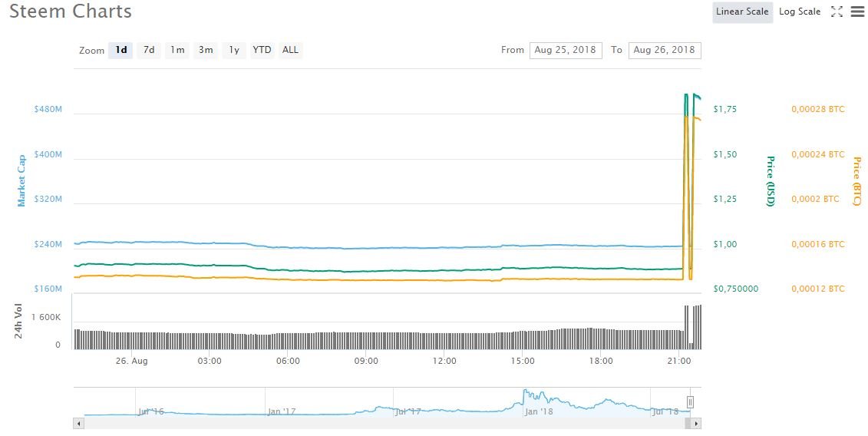Click the 26. Aug time label

tap(132, 361)
